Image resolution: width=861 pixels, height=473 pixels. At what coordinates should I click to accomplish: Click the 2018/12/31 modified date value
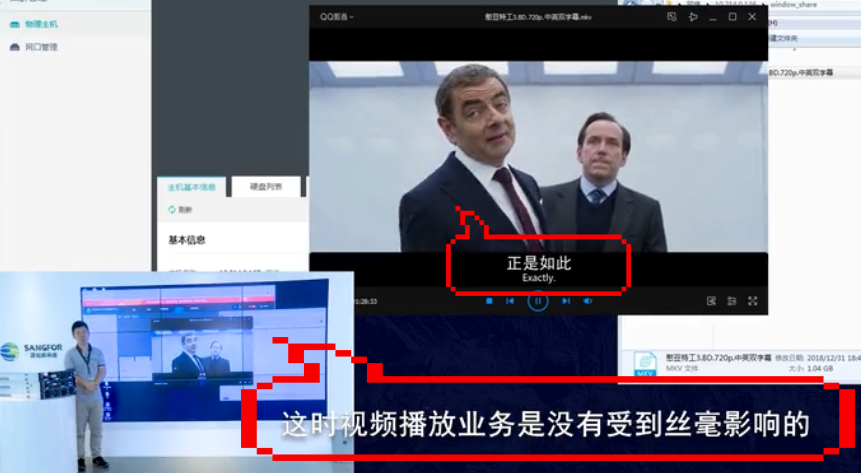click(834, 358)
